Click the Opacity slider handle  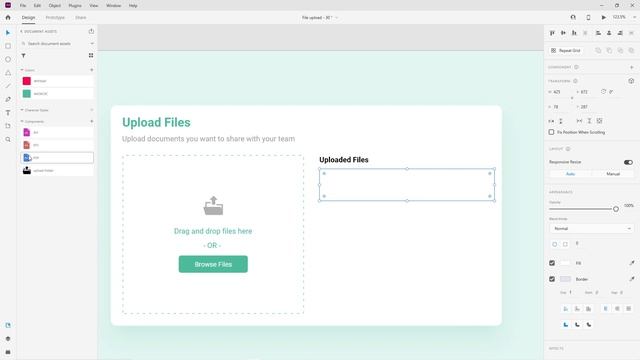616,209
